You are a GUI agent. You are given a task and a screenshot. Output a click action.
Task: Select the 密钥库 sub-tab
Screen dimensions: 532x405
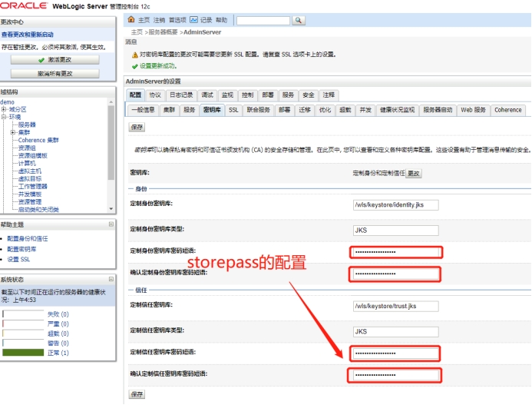[212, 110]
